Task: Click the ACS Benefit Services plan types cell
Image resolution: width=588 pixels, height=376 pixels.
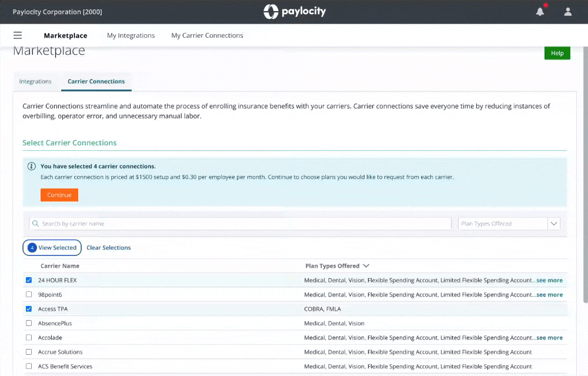Action: (417, 366)
